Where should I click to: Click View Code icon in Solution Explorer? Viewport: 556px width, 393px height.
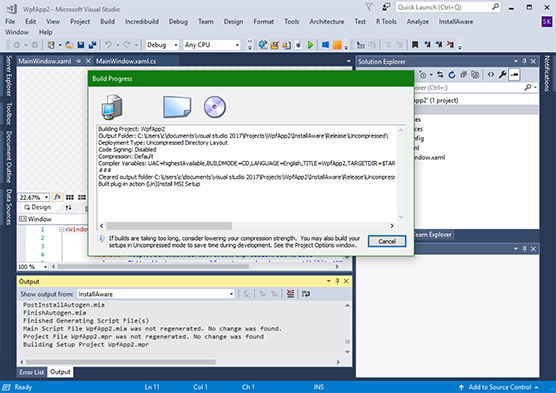[x=491, y=74]
